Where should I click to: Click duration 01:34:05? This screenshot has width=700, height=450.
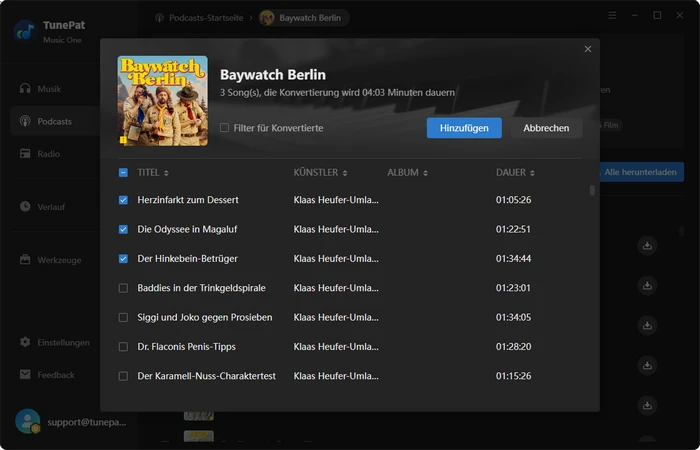(x=513, y=317)
